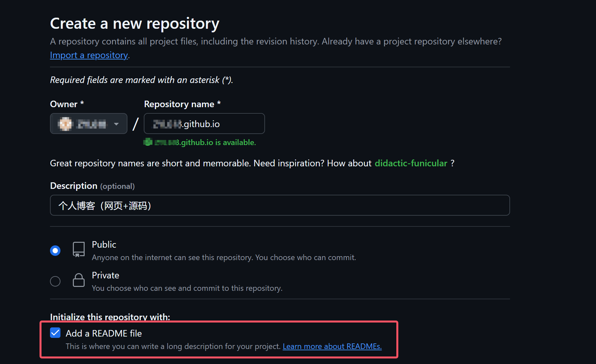Image resolution: width=596 pixels, height=364 pixels.
Task: Focus the Repository name field
Action: [204, 124]
